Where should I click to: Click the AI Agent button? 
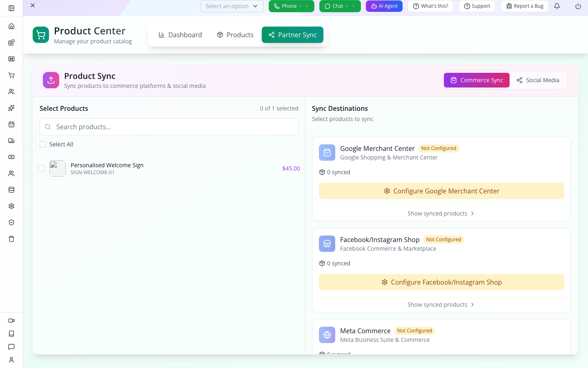point(384,6)
